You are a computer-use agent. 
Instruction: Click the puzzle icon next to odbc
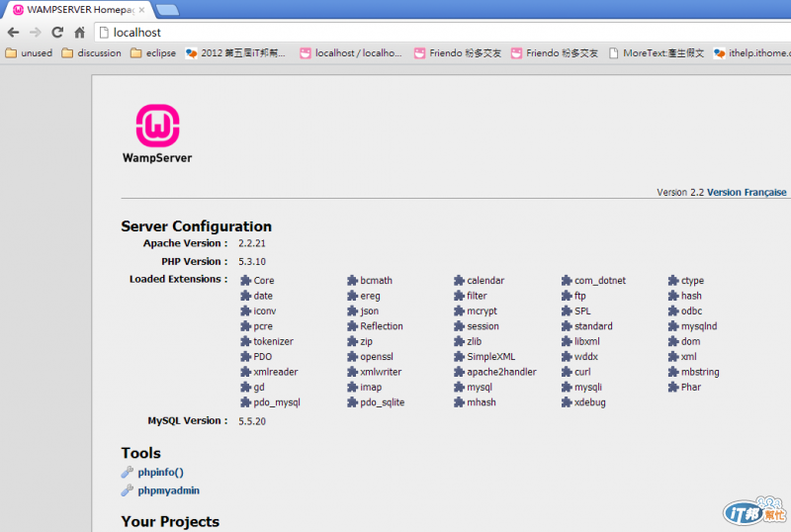point(673,310)
